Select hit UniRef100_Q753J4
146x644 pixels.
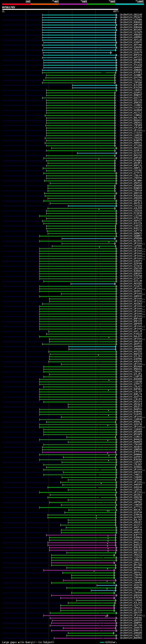(x=131, y=218)
